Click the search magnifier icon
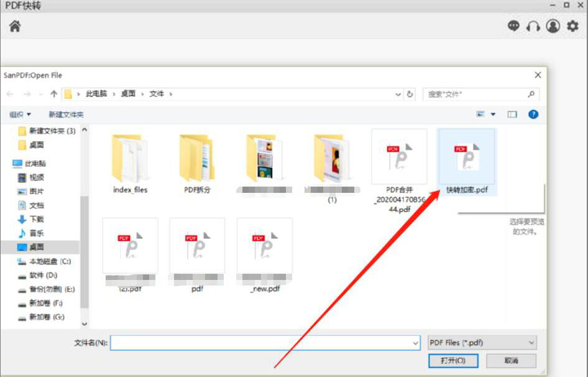The height and width of the screenshot is (377, 588). tap(531, 95)
